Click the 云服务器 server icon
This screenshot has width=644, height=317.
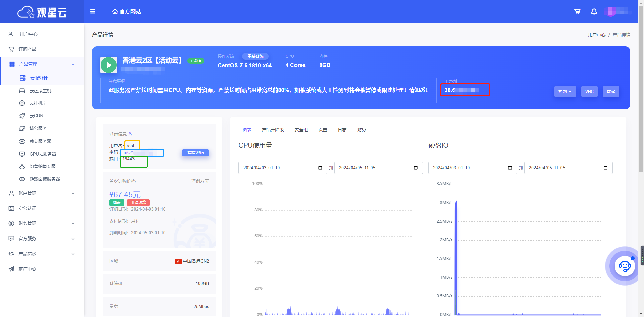pyautogui.click(x=23, y=78)
